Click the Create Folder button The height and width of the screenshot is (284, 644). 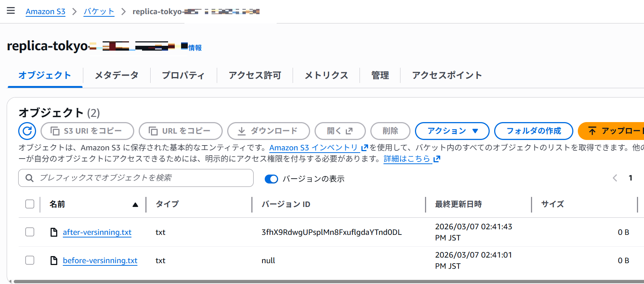[533, 131]
